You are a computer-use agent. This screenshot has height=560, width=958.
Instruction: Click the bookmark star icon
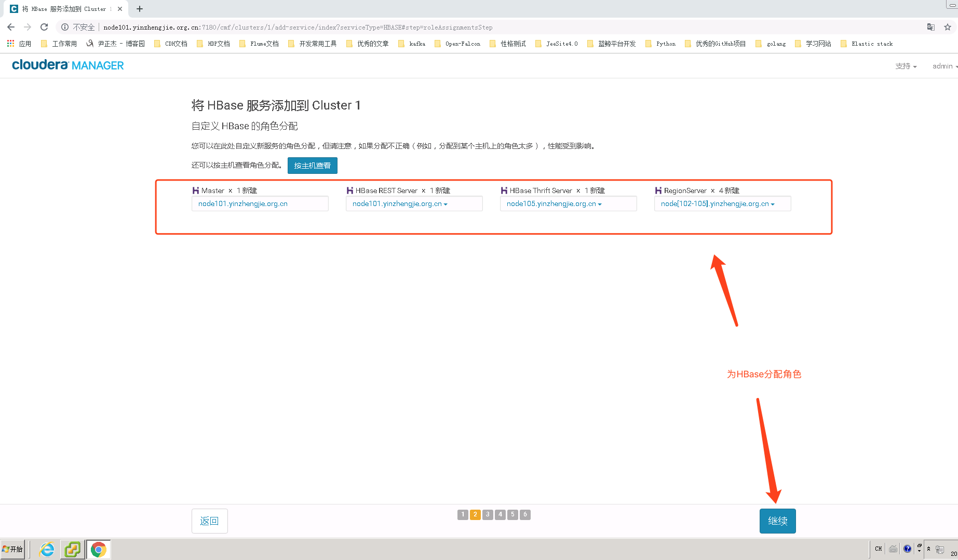click(948, 27)
